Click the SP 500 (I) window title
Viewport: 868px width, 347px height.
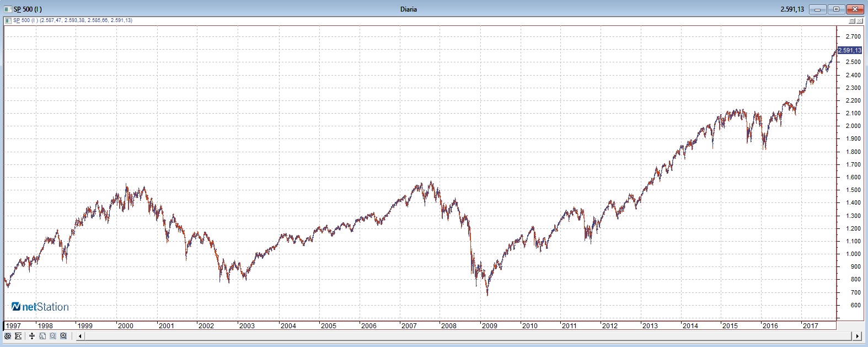(x=28, y=9)
